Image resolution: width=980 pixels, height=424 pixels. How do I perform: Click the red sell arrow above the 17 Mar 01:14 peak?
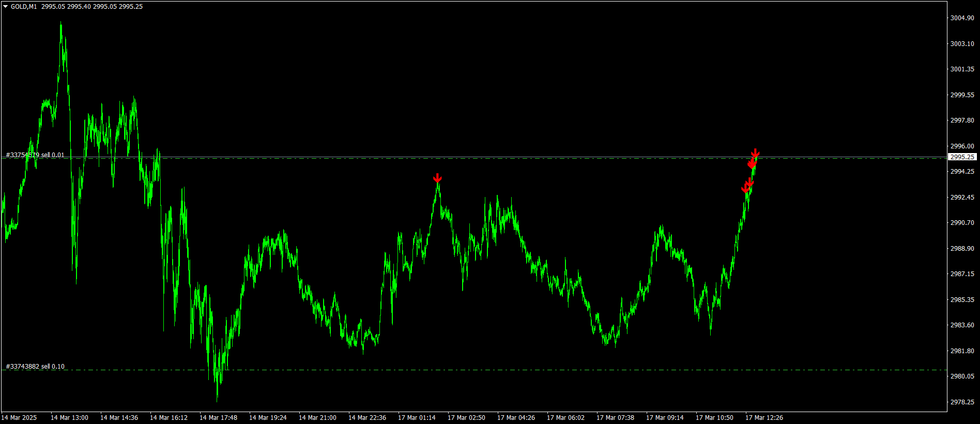(437, 178)
